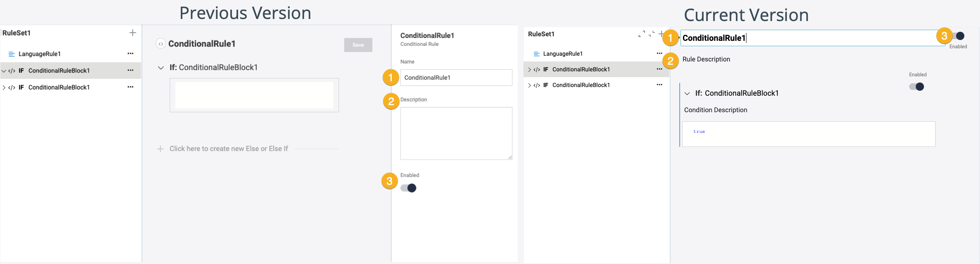The height and width of the screenshot is (264, 980).
Task: Click round code icon beside ConditionalRule1 heading
Action: [161, 44]
